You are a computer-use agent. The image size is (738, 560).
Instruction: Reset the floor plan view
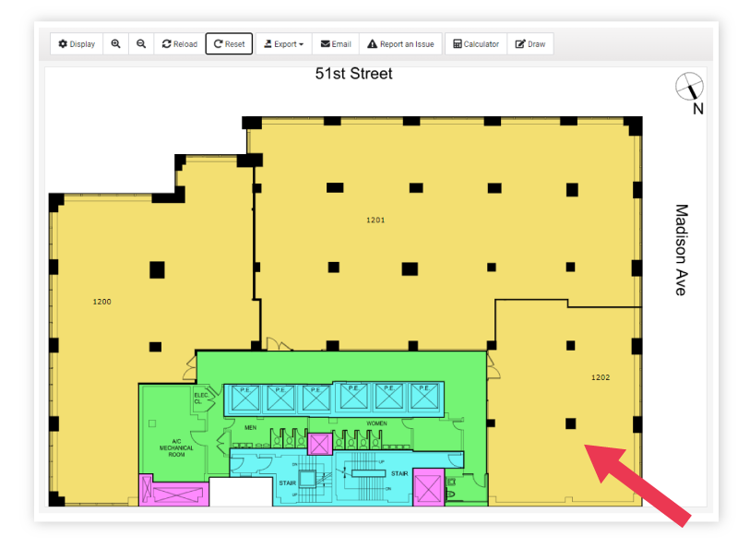point(229,43)
